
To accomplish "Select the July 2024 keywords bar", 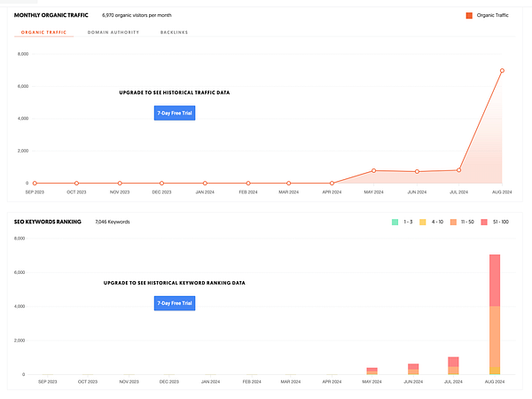I will click(x=453, y=365).
